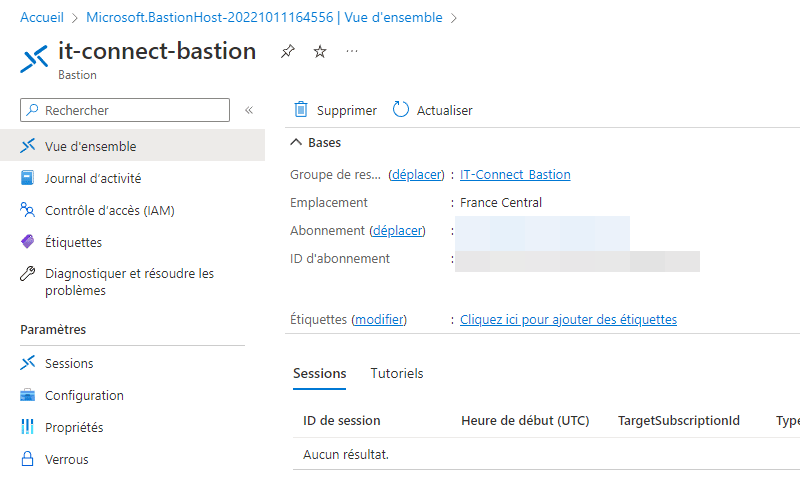Image resolution: width=800 pixels, height=482 pixels.
Task: Open Configuration in Paramètres
Action: coord(84,395)
